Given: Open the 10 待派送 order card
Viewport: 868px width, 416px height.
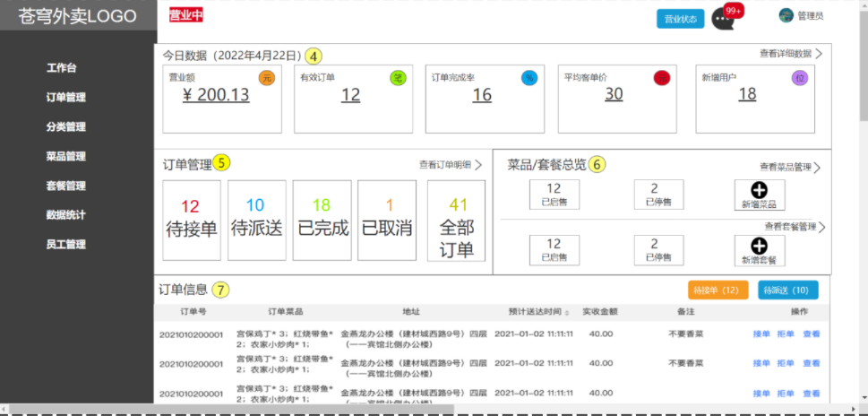Looking at the screenshot, I should pyautogui.click(x=257, y=221).
